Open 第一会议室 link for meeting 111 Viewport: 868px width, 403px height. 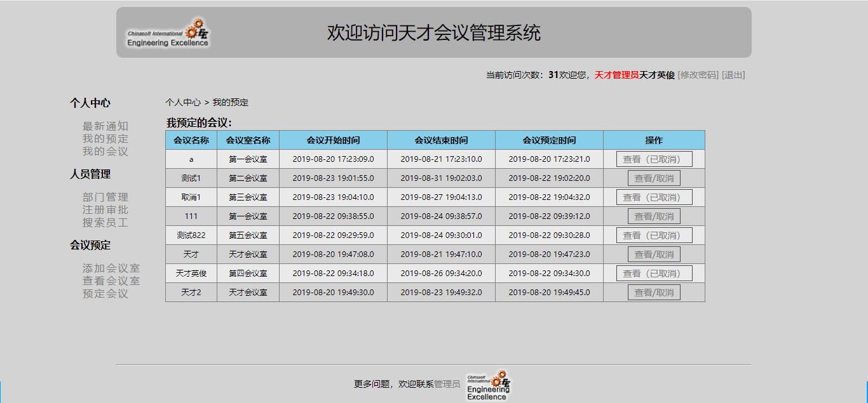pyautogui.click(x=248, y=216)
